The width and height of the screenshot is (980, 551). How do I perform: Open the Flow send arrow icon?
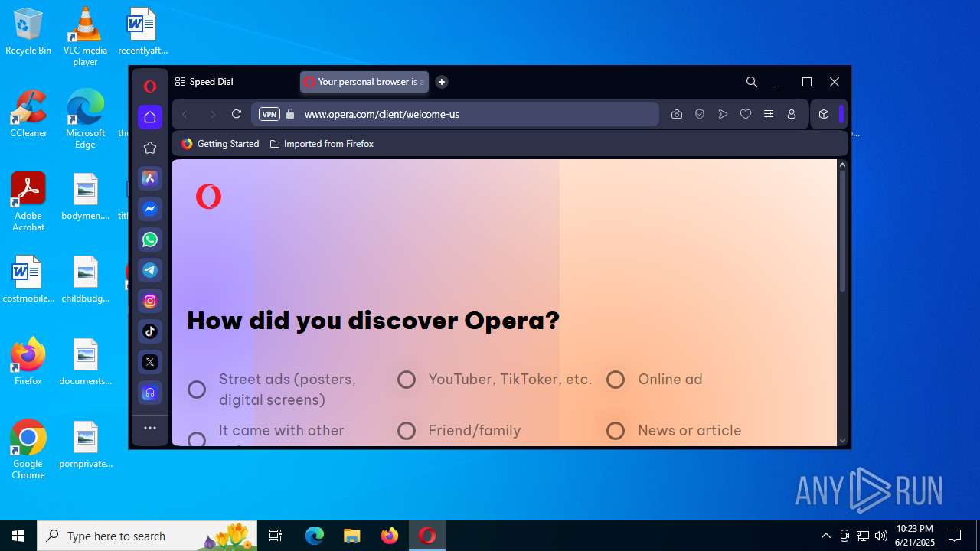click(x=723, y=114)
